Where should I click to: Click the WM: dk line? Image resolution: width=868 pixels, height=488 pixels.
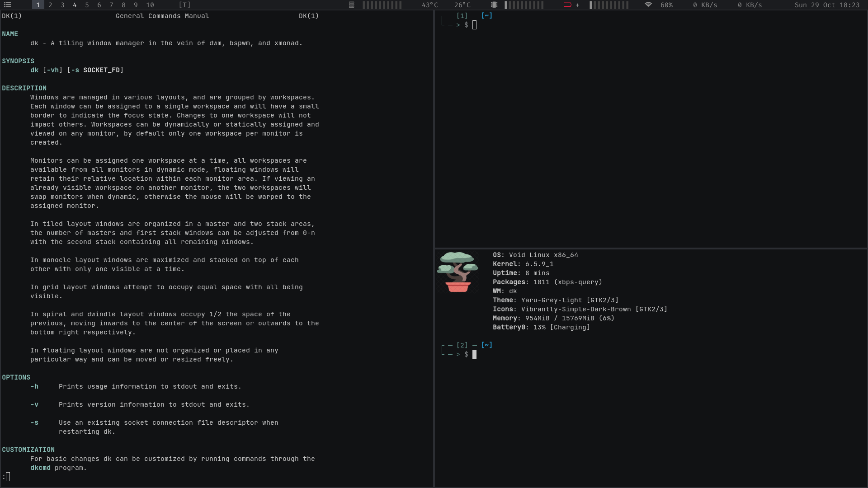(x=505, y=291)
